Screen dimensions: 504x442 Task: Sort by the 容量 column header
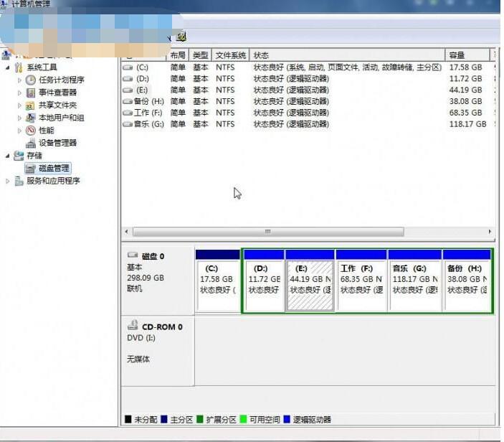point(467,55)
